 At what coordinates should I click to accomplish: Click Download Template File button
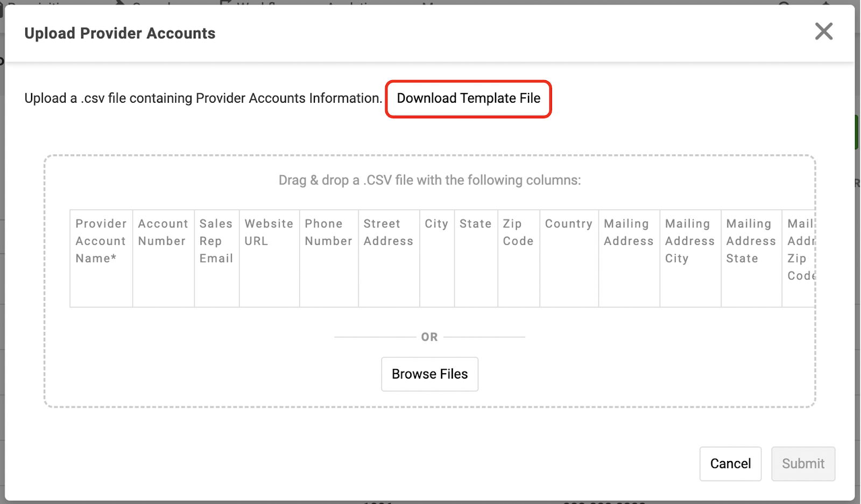468,98
